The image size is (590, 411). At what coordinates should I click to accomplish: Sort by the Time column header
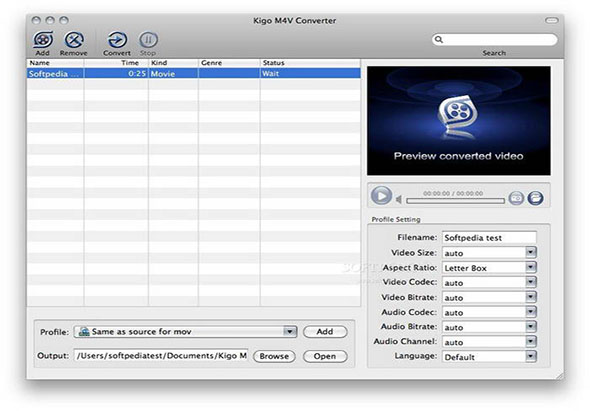tap(116, 63)
